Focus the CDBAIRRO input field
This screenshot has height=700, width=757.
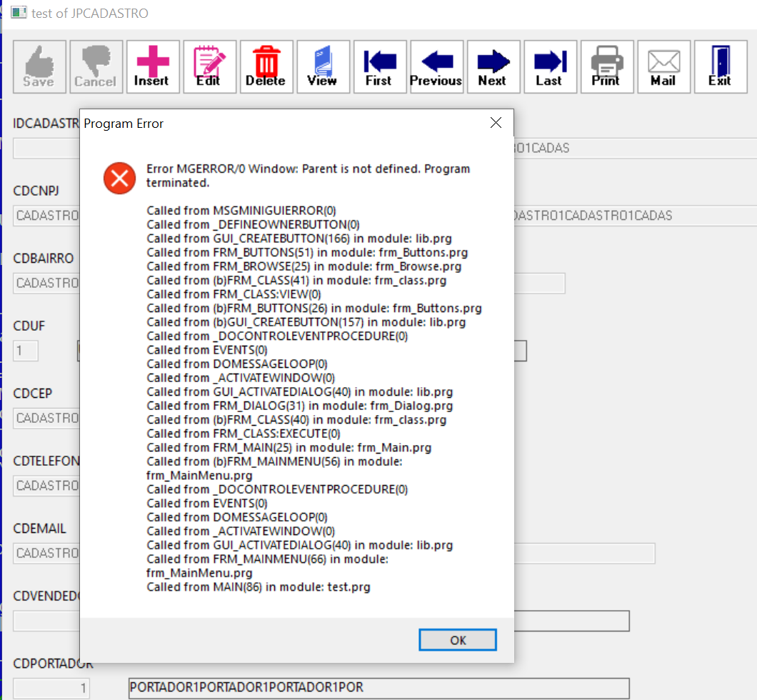click(46, 283)
